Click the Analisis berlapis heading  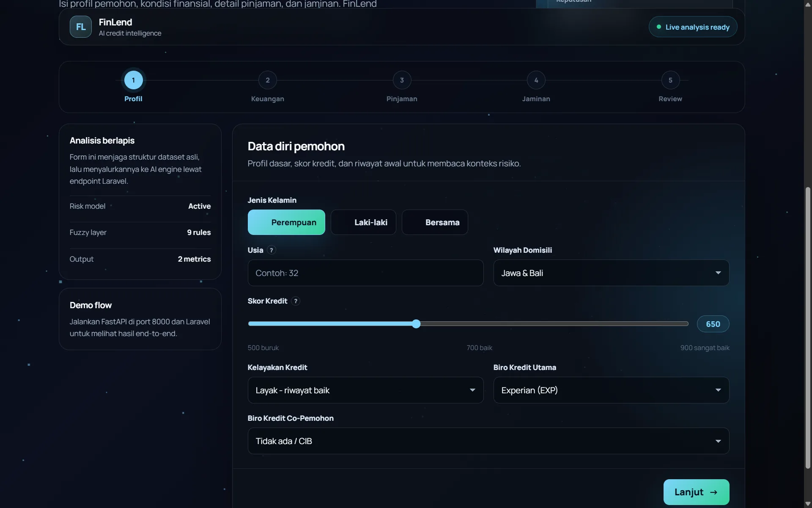point(102,141)
